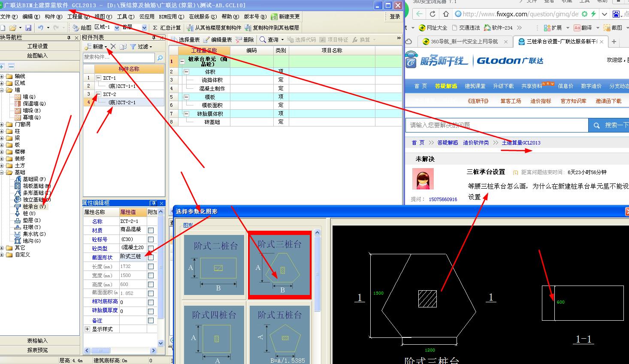The height and width of the screenshot is (364, 629).
Task: Tick the 附加 checkbox for 长度(mm) row
Action: (x=151, y=266)
